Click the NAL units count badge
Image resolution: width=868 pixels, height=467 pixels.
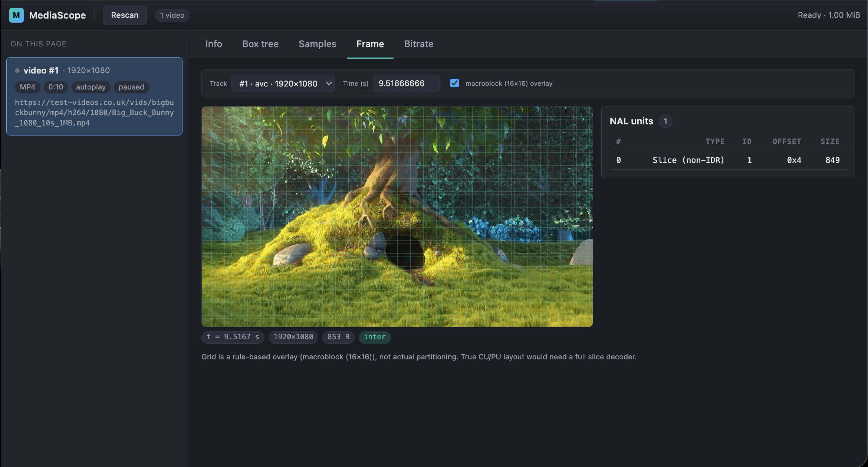coord(665,121)
